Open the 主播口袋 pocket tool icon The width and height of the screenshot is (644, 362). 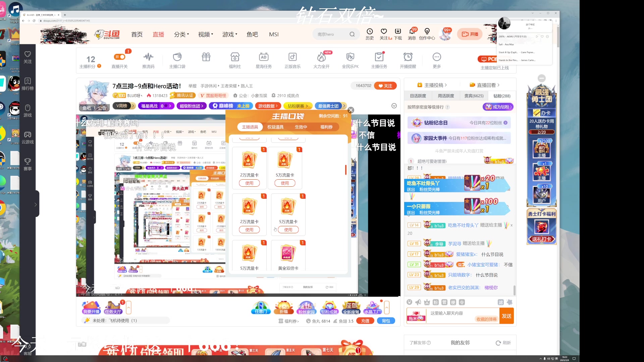177,60
